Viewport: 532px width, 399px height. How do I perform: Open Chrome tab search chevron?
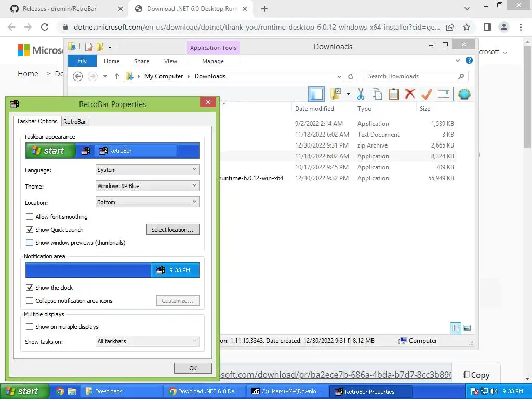[467, 9]
